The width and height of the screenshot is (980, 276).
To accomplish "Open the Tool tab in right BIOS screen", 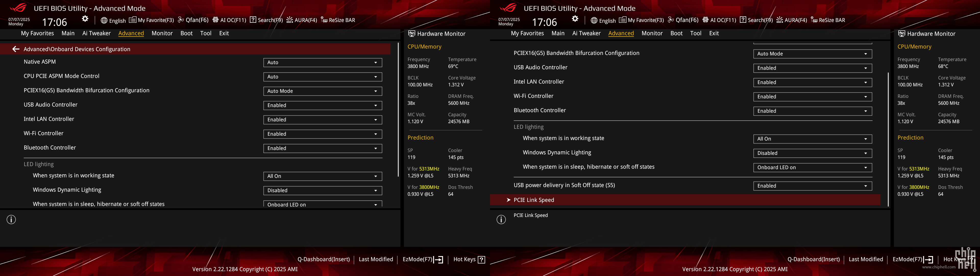I will [x=696, y=33].
